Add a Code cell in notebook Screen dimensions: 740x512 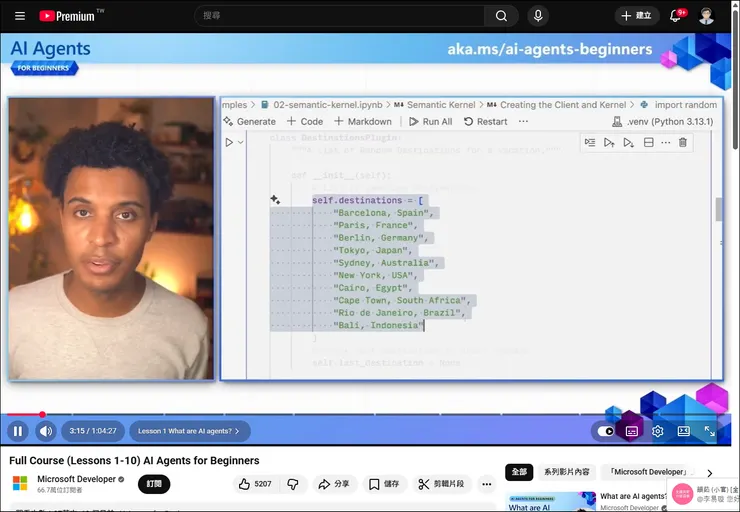[x=305, y=122]
